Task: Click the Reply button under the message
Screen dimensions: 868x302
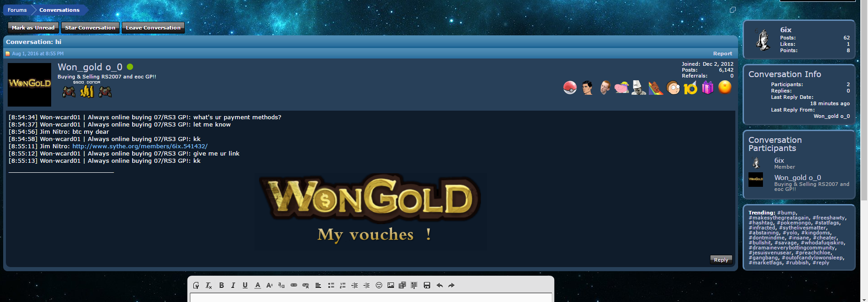Action: [x=721, y=260]
